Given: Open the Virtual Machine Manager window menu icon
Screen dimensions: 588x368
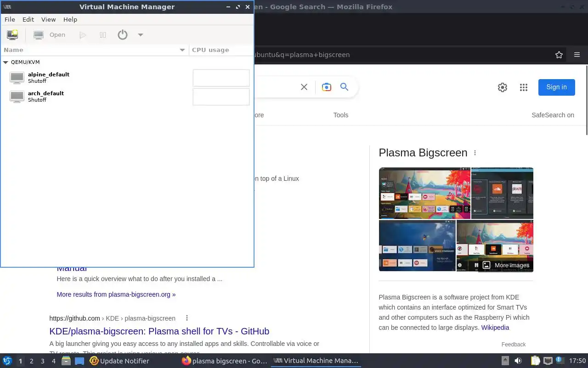Looking at the screenshot, I should [7, 7].
